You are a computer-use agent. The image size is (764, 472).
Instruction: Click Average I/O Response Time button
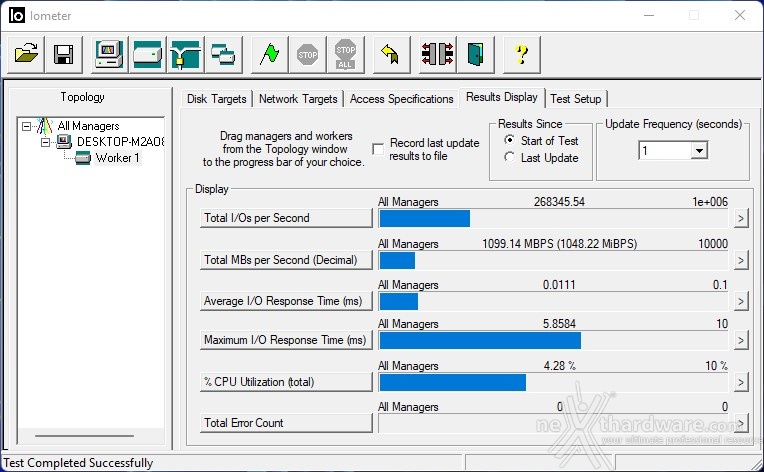pos(286,301)
